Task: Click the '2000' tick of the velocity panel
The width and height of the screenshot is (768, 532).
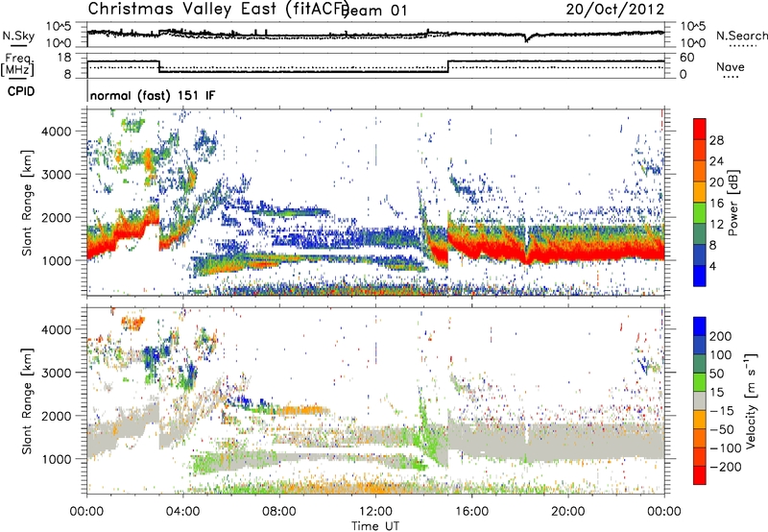Action: [56, 416]
